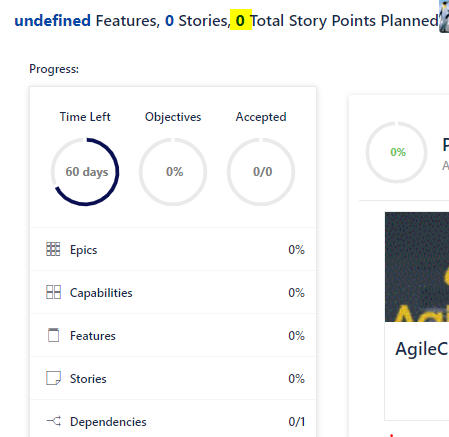
Task: Click the Dependencies 0/1 count
Action: [x=297, y=422]
